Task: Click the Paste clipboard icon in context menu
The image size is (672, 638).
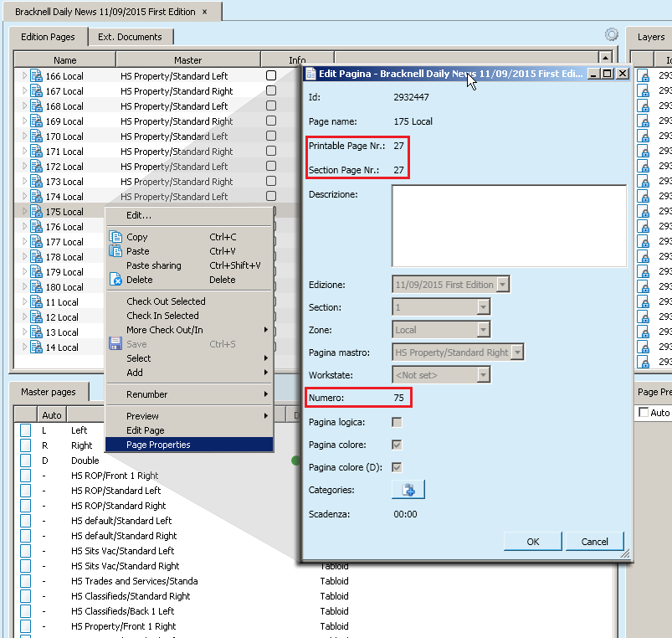Action: tap(115, 251)
